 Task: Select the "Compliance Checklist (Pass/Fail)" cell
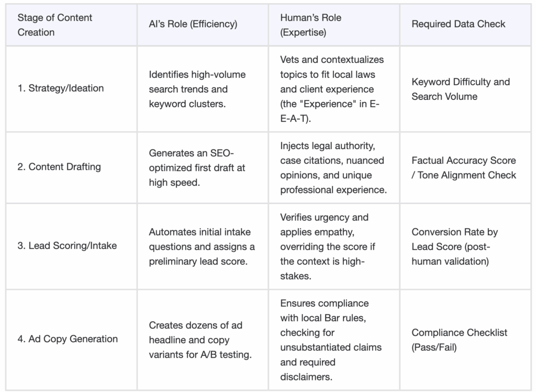tap(460, 339)
